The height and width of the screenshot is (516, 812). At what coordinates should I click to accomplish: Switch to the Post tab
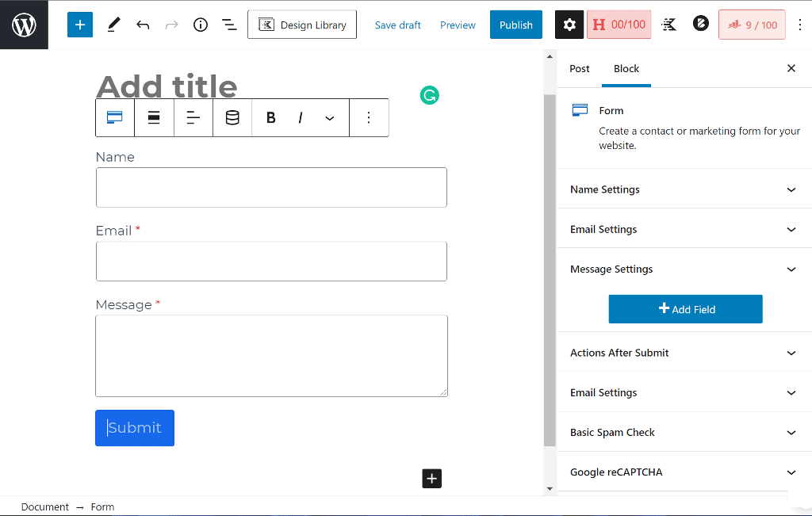click(580, 68)
